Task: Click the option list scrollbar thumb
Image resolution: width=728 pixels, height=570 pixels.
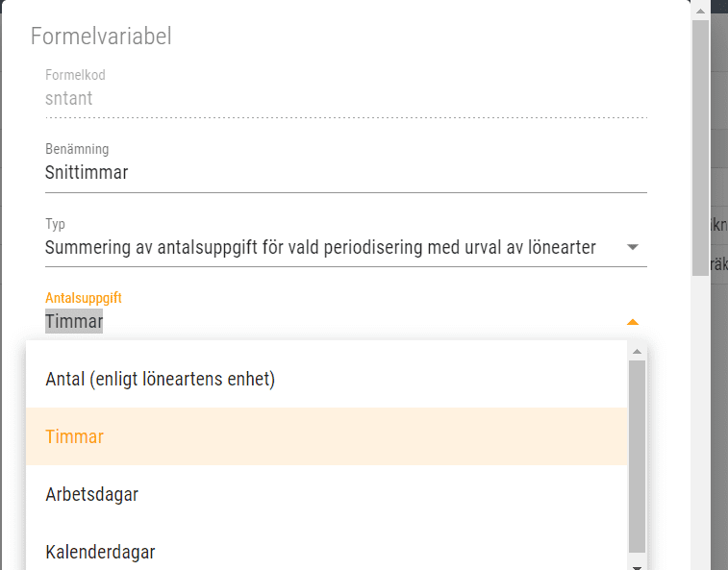Action: (637, 457)
